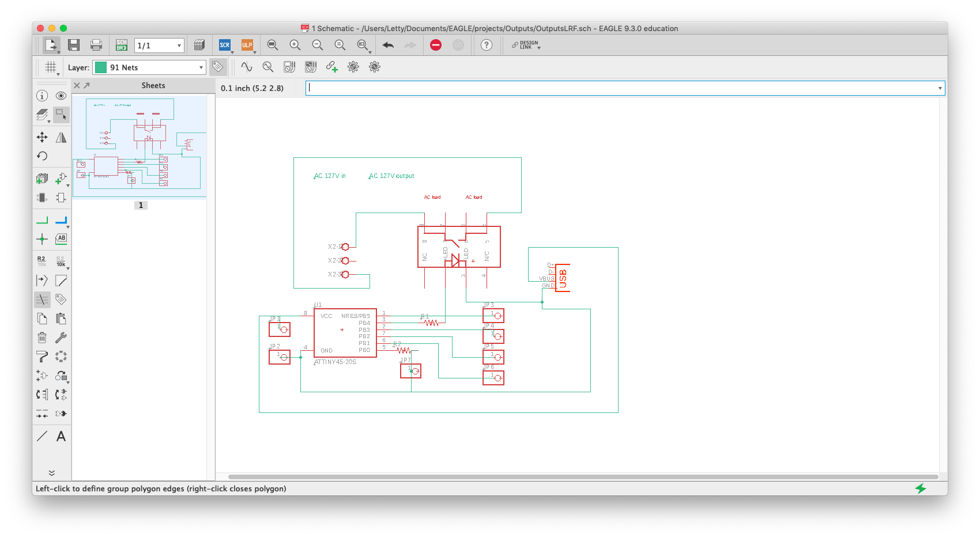
Task: Select the Change wrench tool
Action: [61, 338]
